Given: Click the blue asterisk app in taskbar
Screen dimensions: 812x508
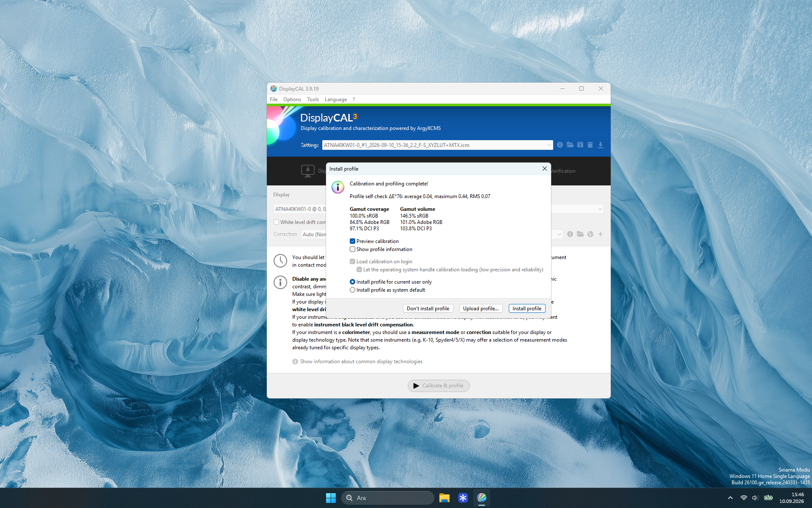Looking at the screenshot, I should click(463, 498).
